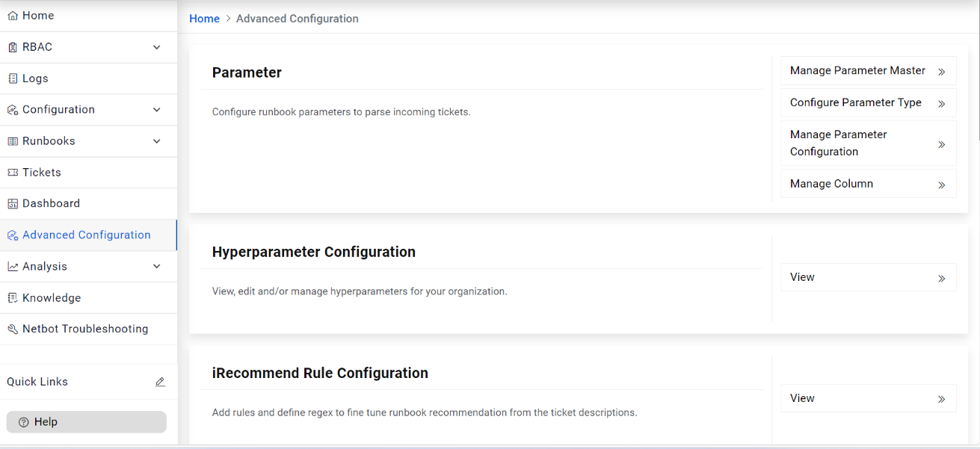Click the Knowledge icon in sidebar

[13, 298]
